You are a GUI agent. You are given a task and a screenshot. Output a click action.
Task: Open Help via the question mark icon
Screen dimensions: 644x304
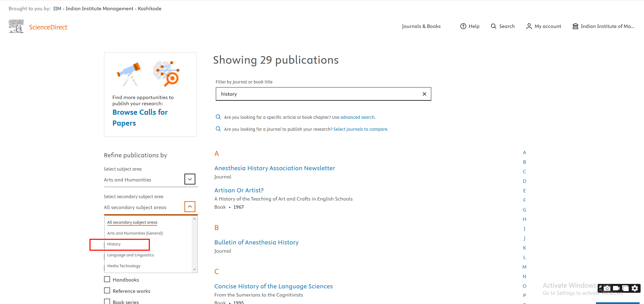click(463, 26)
